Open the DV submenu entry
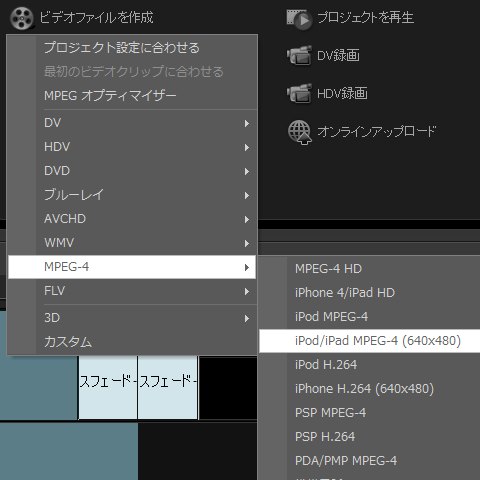Image resolution: width=480 pixels, height=480 pixels. pos(132,123)
